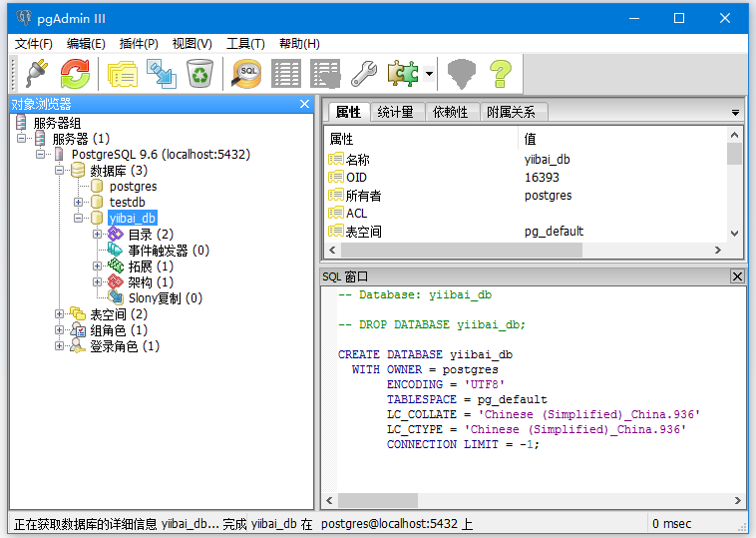Click the properties panel scroll down arrow
Viewport: 756px width, 538px height.
(x=735, y=232)
